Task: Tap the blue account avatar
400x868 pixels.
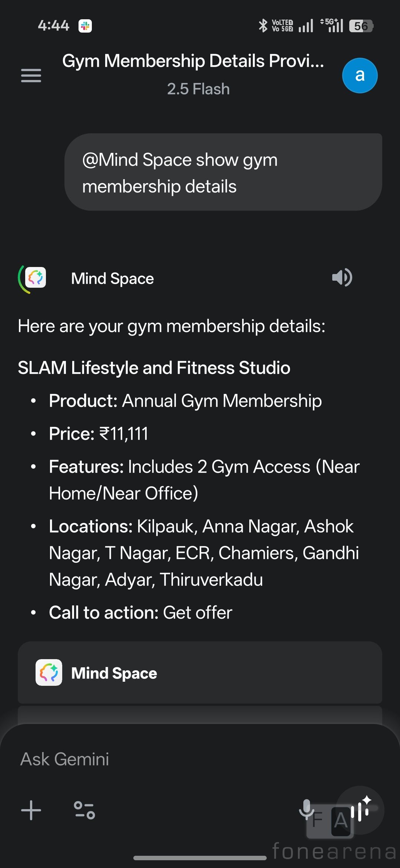Action: pyautogui.click(x=360, y=76)
